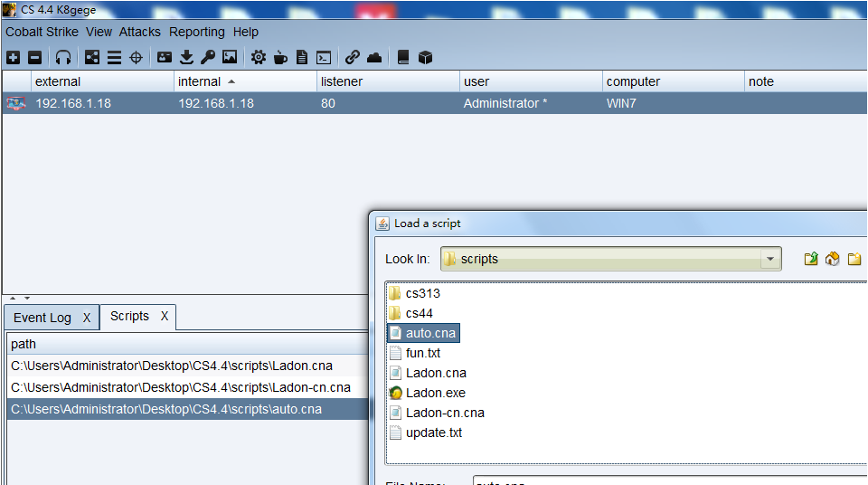868x485 pixels.
Task: Click Scripted Web Delivery terminal icon
Action: click(324, 57)
